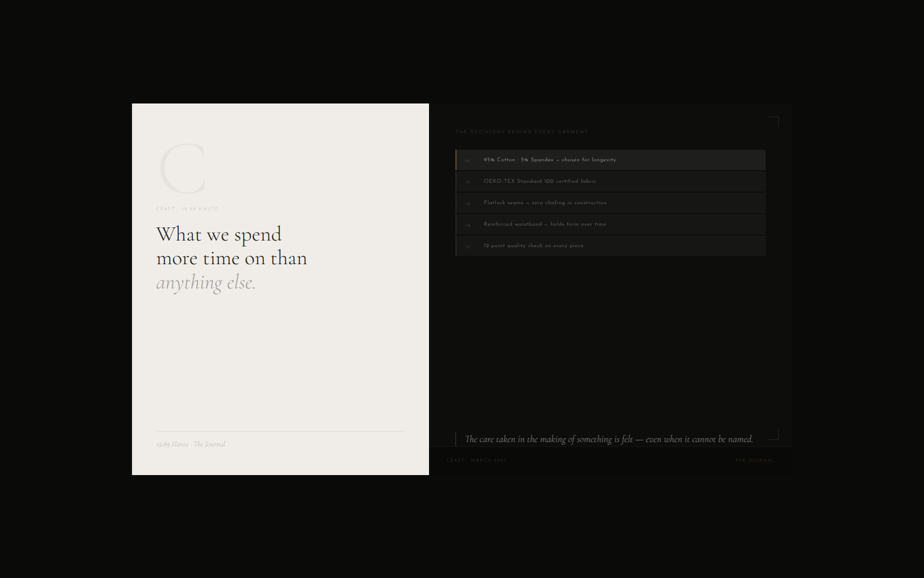This screenshot has height=578, width=924.
Task: Click the large decorative letter C
Action: (x=182, y=169)
